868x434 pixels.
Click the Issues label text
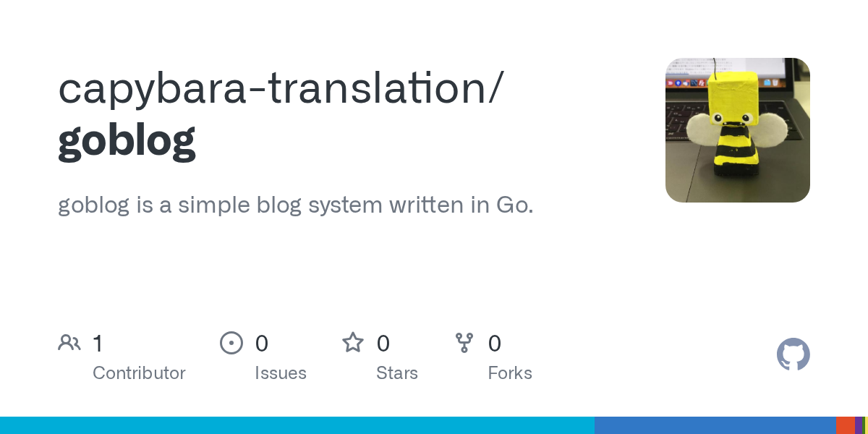pyautogui.click(x=281, y=373)
